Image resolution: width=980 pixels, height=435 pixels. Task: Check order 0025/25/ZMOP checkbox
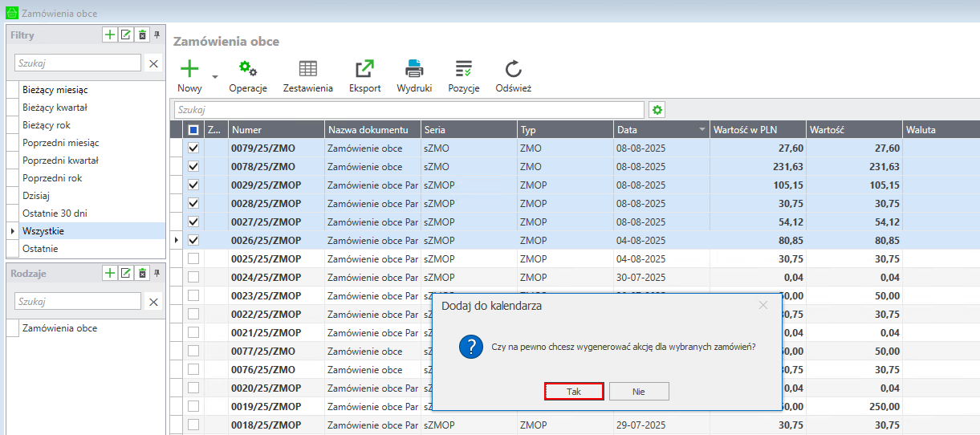(x=193, y=259)
